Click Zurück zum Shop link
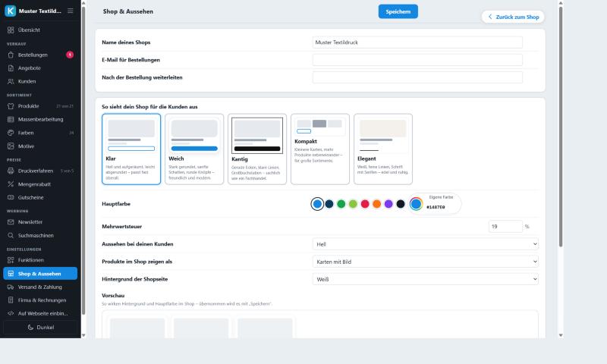The width and height of the screenshot is (607, 364). tap(513, 17)
